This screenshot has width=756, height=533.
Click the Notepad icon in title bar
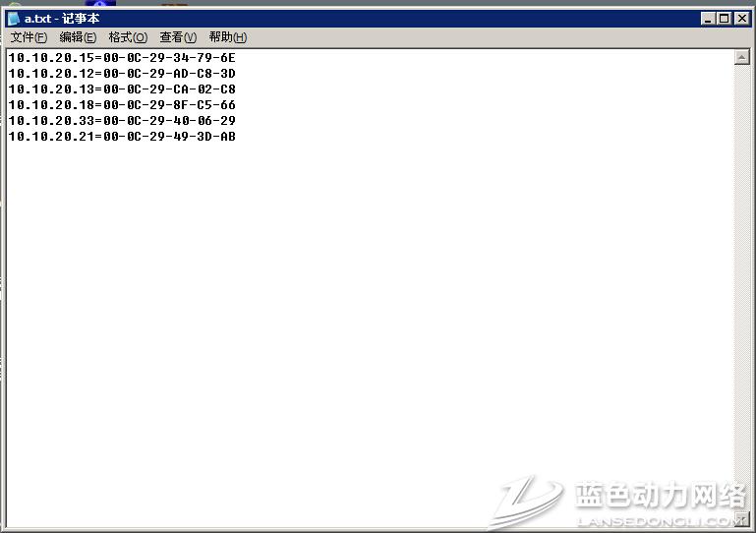point(14,19)
